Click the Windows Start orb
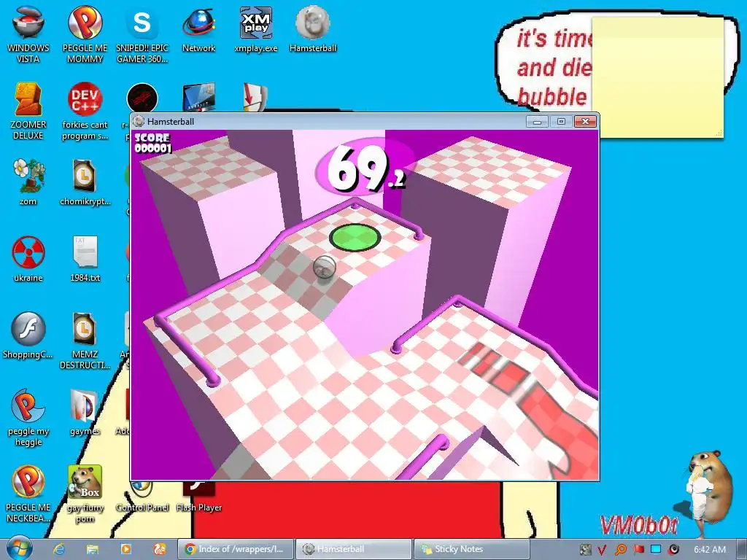Image resolution: width=747 pixels, height=560 pixels. coord(19,548)
